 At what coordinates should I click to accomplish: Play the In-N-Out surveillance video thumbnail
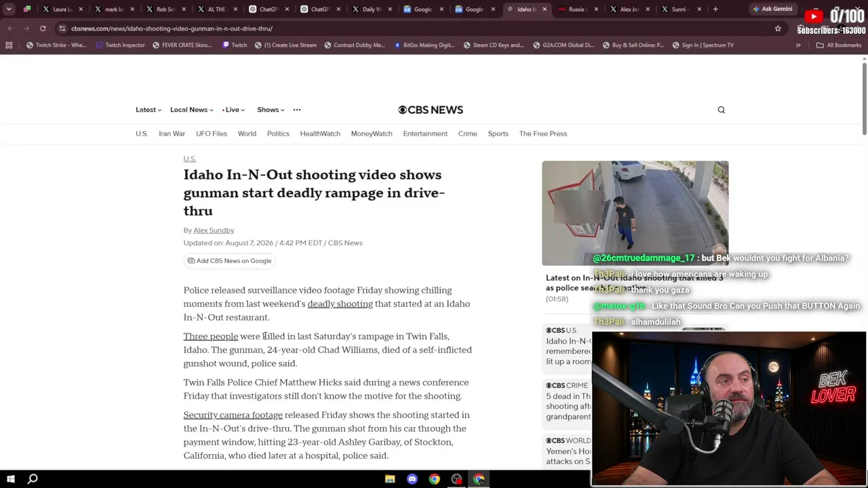635,213
